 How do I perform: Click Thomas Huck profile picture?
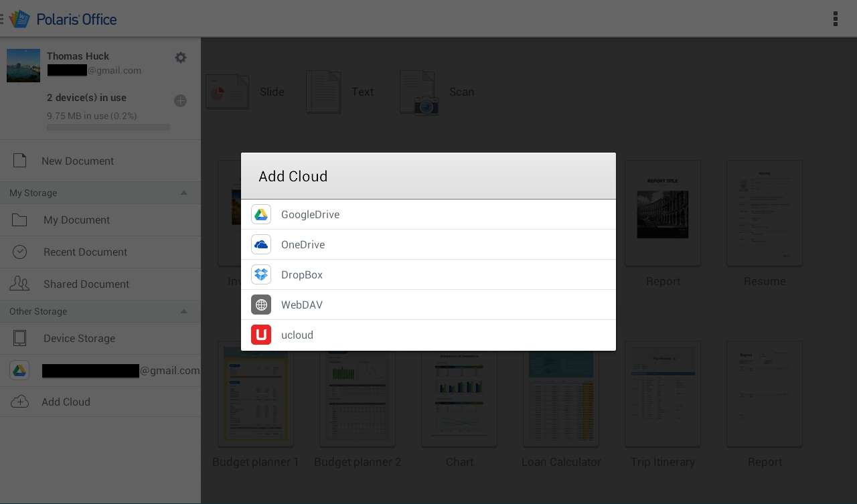pyautogui.click(x=23, y=66)
